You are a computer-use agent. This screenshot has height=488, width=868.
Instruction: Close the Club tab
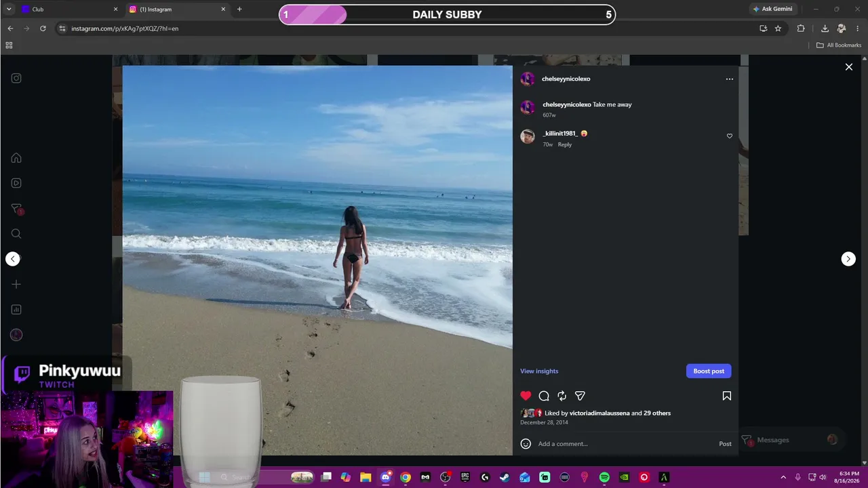pos(115,9)
